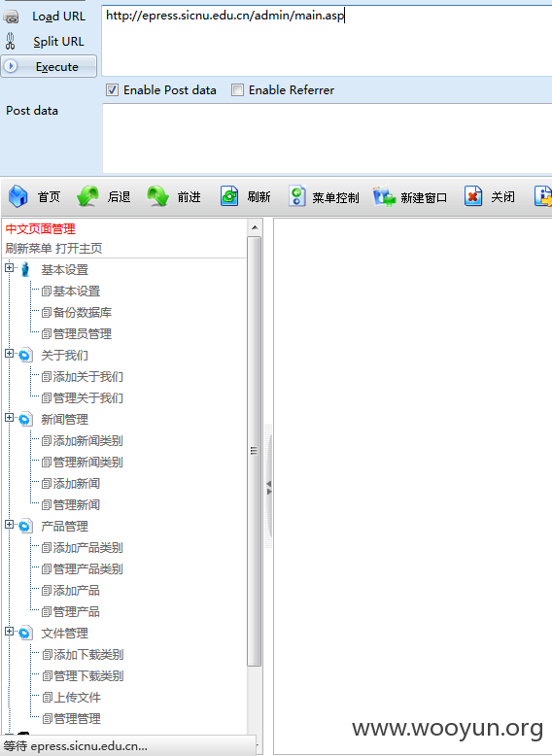
Task: Click the 文件管理 folder gear icon
Action: [25, 633]
